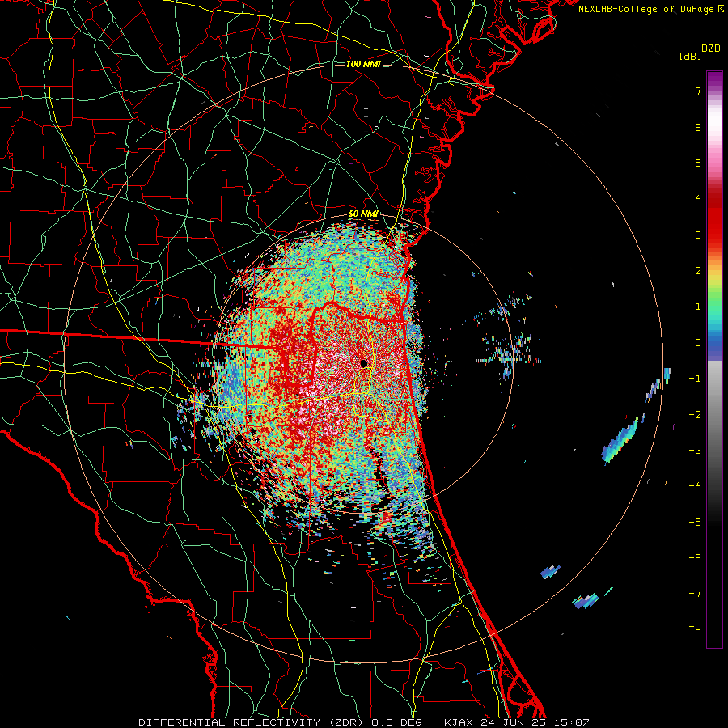Click the KJAX station ID in caption
This screenshot has width=728, height=728.
(459, 722)
